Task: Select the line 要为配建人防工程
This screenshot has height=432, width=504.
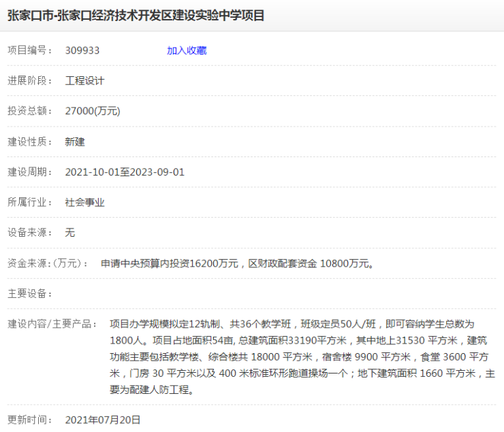Action: [x=152, y=390]
